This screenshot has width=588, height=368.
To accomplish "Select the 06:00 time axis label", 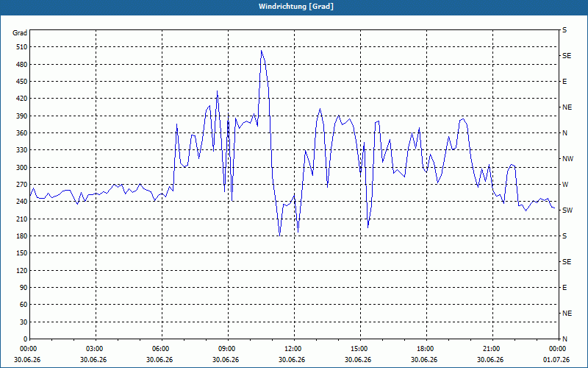I will [162, 348].
